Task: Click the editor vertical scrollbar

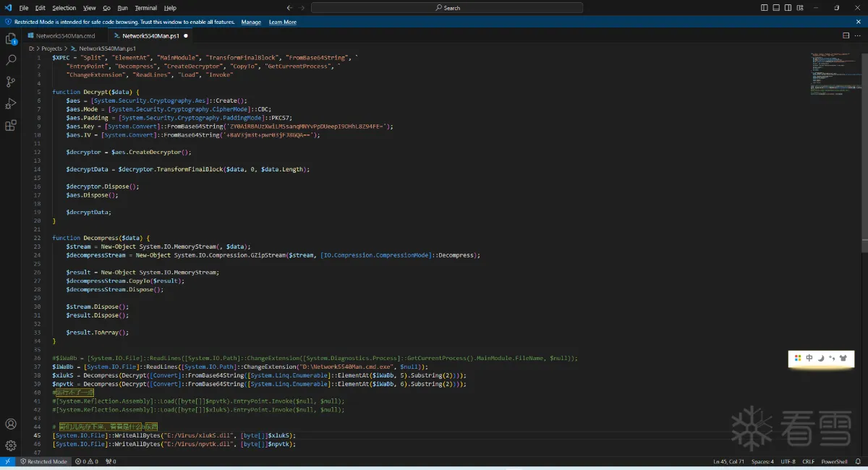Action: 864,152
